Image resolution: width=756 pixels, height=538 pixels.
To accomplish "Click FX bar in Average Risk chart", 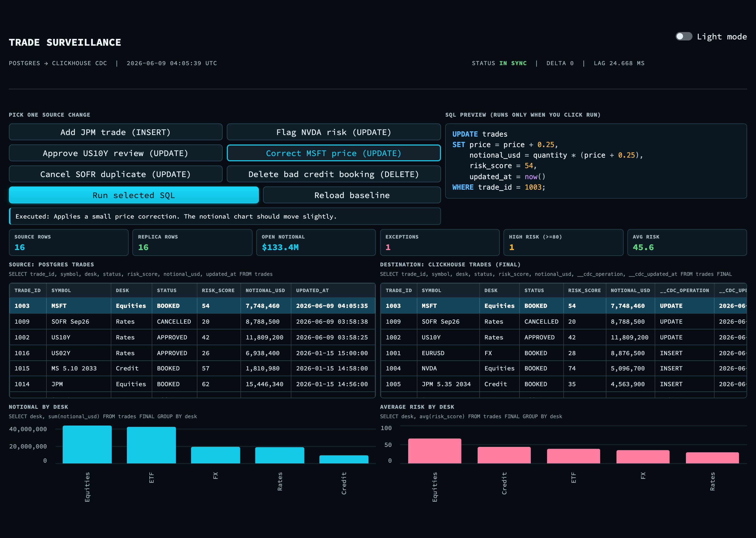I will [643, 457].
